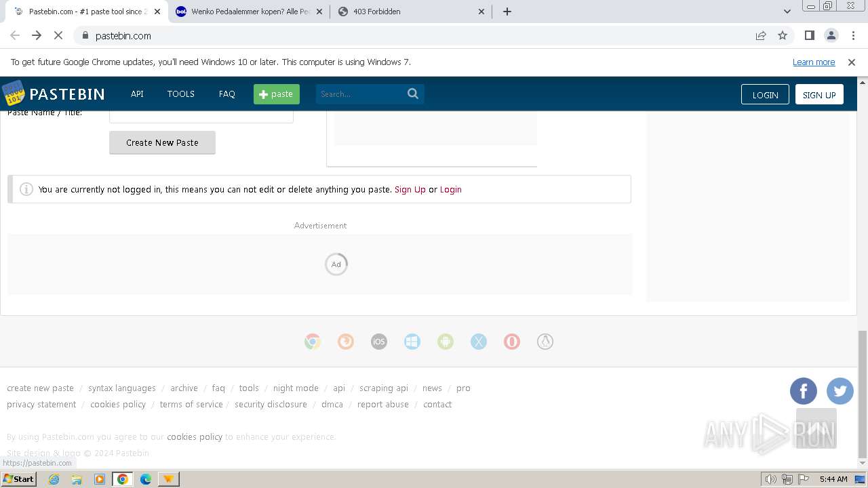Screen dimensions: 868x488
Task: Open the API menu item
Action: (x=137, y=94)
